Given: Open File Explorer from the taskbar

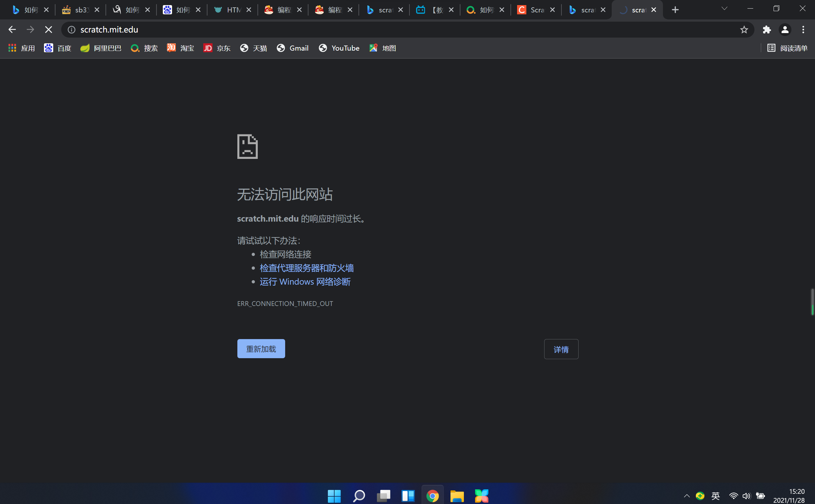Looking at the screenshot, I should [457, 496].
